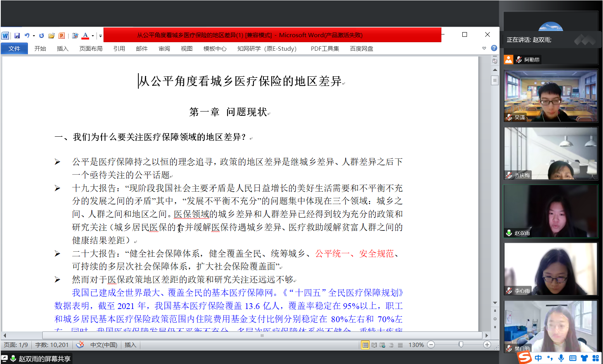Apply red font color with the A icon
This screenshot has width=603, height=364.
[85, 36]
